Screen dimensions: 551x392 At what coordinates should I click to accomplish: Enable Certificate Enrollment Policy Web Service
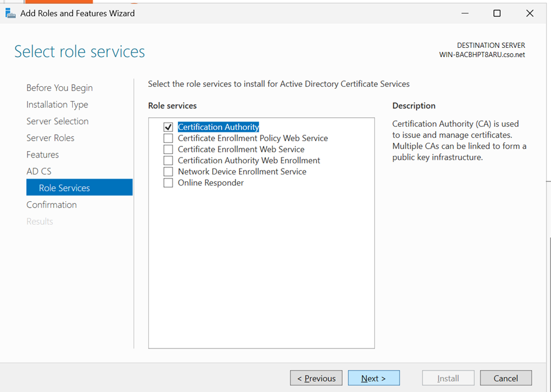click(169, 138)
